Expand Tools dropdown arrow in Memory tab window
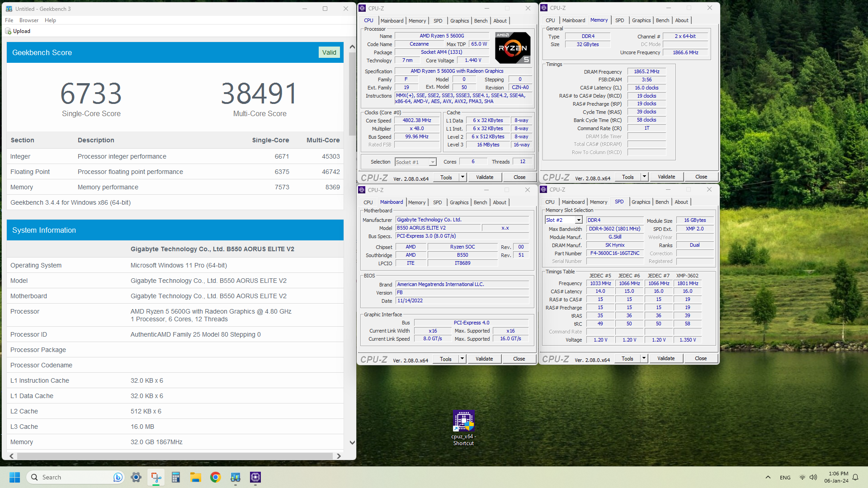The width and height of the screenshot is (868, 488). pyautogui.click(x=644, y=177)
